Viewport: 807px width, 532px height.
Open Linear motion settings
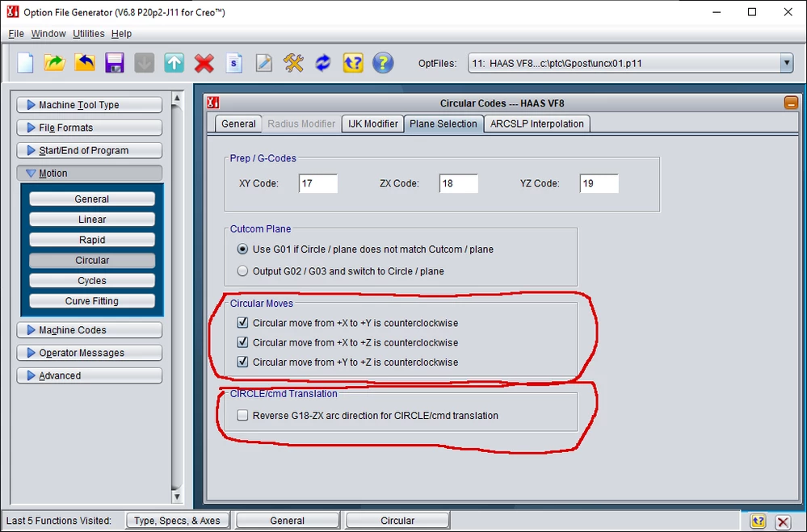pos(92,220)
